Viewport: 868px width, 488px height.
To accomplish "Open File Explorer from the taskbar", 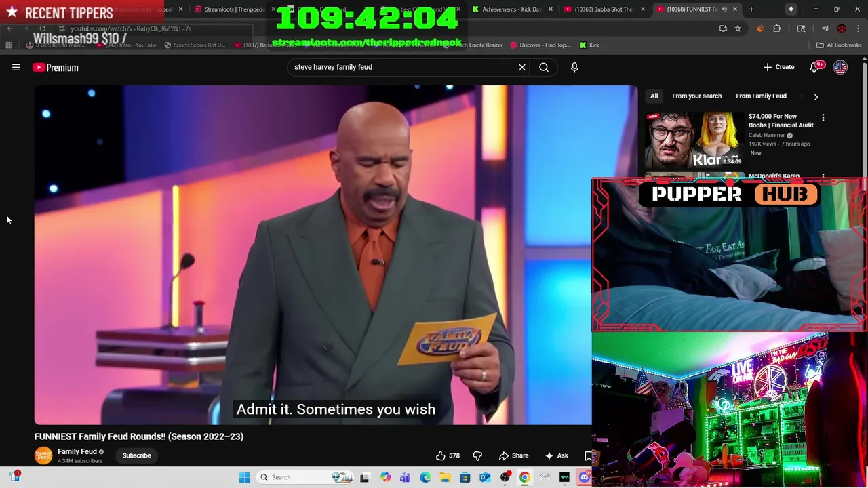I will (x=445, y=477).
